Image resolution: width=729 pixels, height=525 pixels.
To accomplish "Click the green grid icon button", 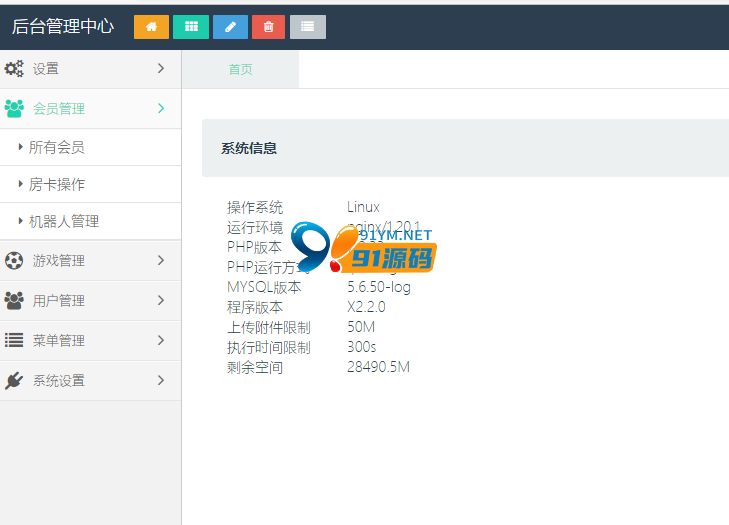I will click(191, 27).
